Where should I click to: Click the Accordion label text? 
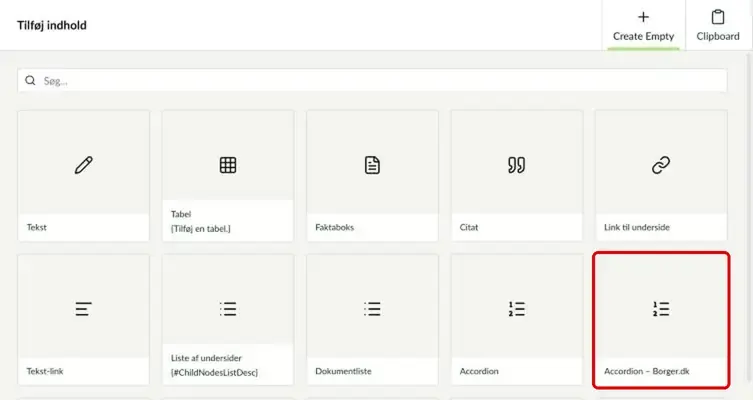point(479,371)
